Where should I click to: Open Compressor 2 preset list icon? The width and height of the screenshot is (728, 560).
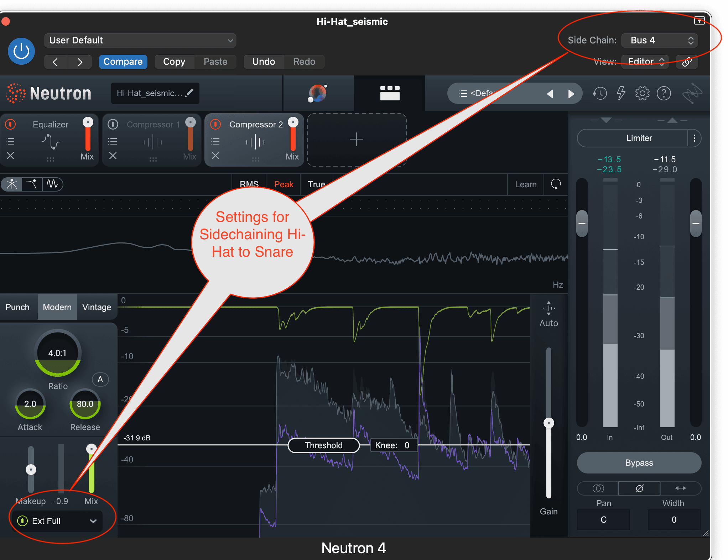point(215,141)
